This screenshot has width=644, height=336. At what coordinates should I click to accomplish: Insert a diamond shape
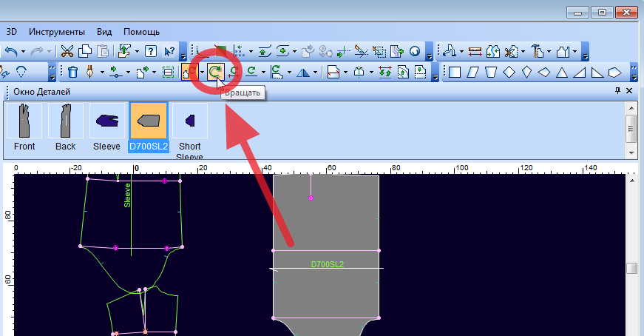point(509,73)
